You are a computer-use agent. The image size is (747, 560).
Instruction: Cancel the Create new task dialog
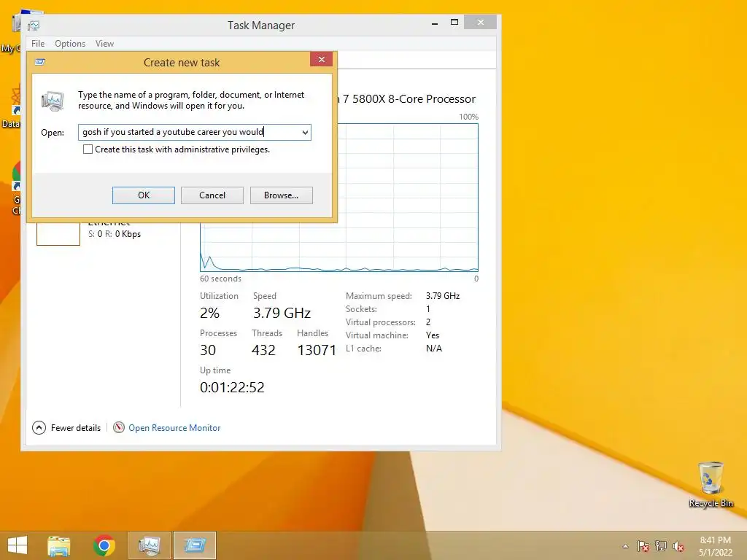point(212,195)
